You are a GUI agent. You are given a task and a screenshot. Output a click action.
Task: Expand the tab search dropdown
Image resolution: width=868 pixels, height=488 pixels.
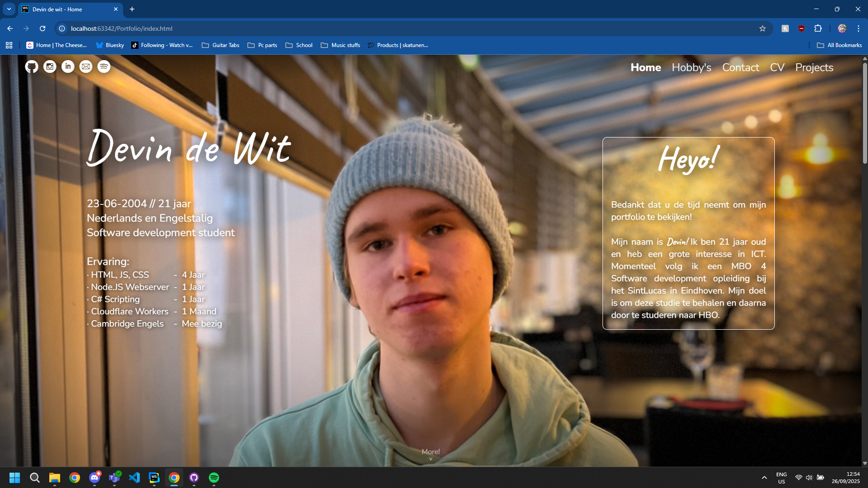[9, 9]
